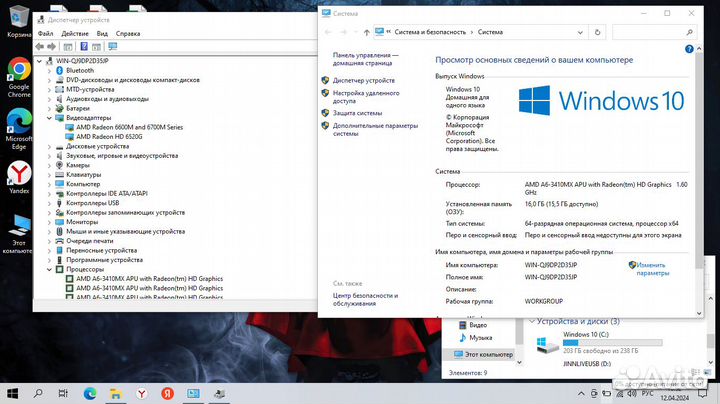Click Forward arrow in Device Manager toolbar
The height and width of the screenshot is (404, 720).
tap(51, 46)
